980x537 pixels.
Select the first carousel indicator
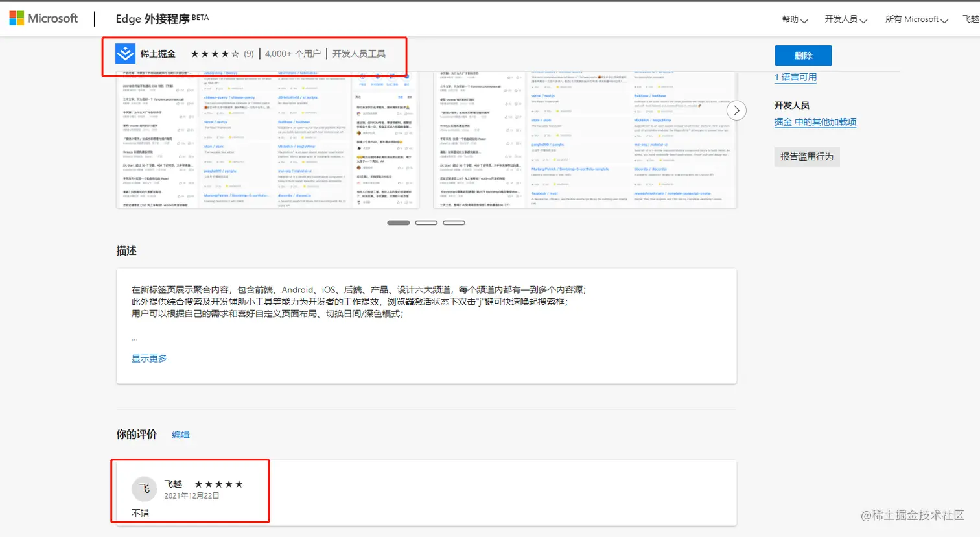coord(399,222)
